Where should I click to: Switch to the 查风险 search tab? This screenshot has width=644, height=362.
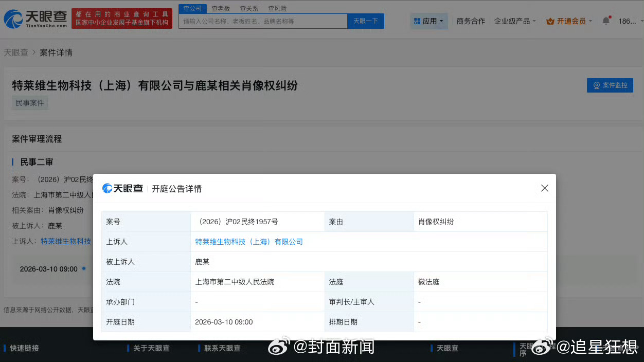[x=278, y=8]
